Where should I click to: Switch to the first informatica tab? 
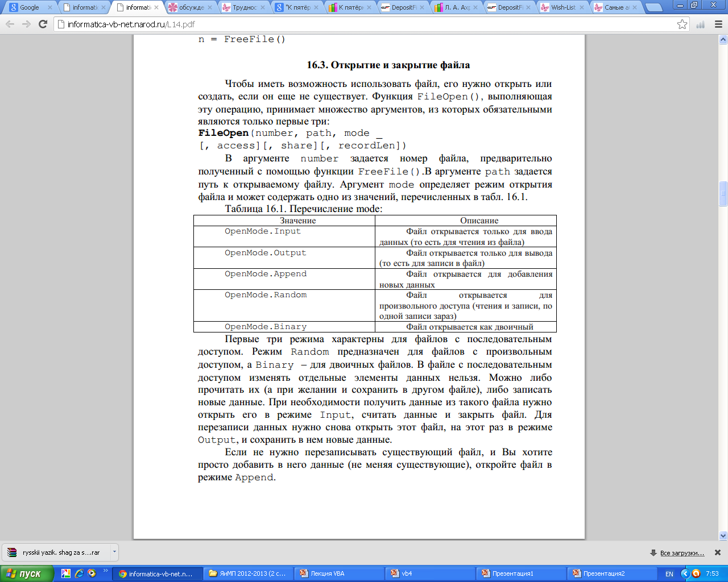point(83,7)
